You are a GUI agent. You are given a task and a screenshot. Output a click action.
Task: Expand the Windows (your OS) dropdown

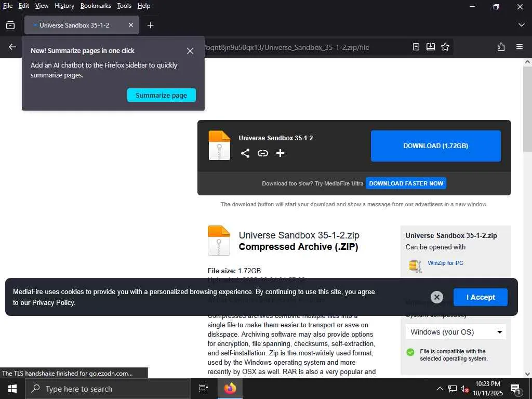coord(456,332)
